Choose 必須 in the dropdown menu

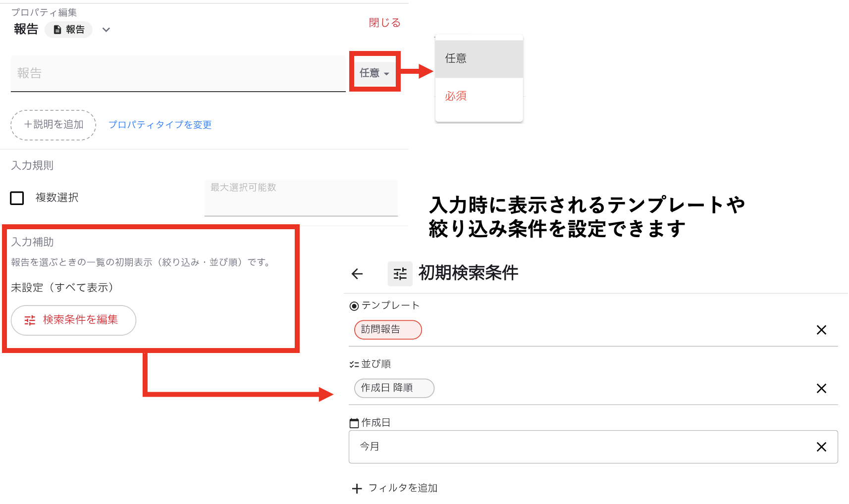pyautogui.click(x=479, y=96)
